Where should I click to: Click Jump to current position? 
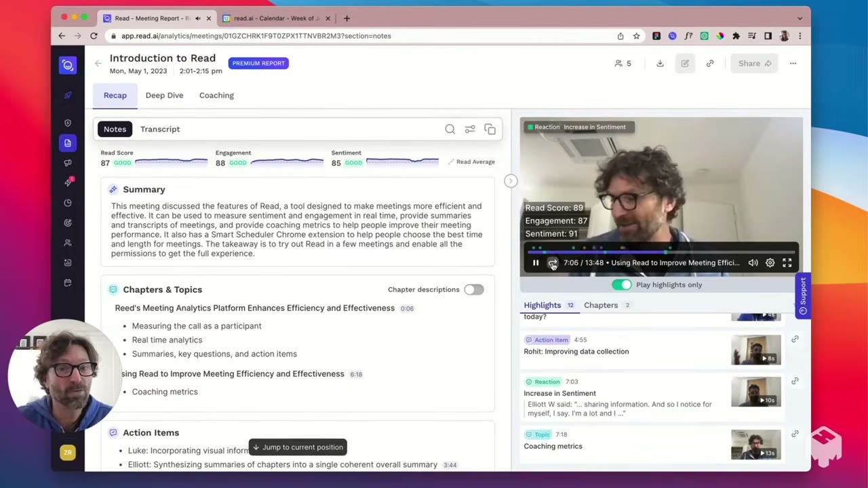pyautogui.click(x=298, y=447)
